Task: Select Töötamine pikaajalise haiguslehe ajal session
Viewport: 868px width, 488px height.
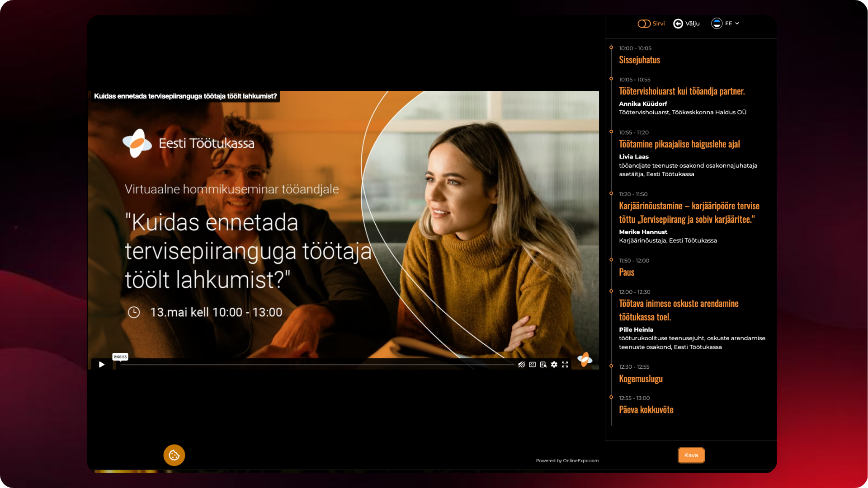Action: pyautogui.click(x=679, y=144)
